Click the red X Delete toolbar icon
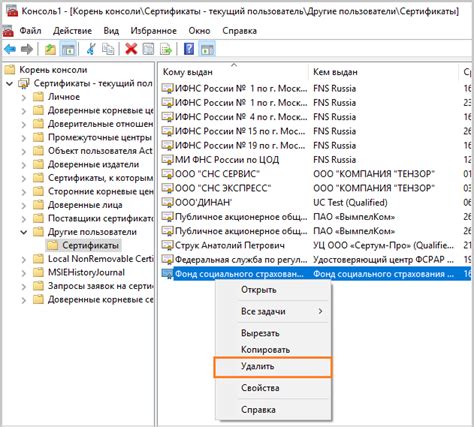The height and width of the screenshot is (427, 474). (x=131, y=49)
